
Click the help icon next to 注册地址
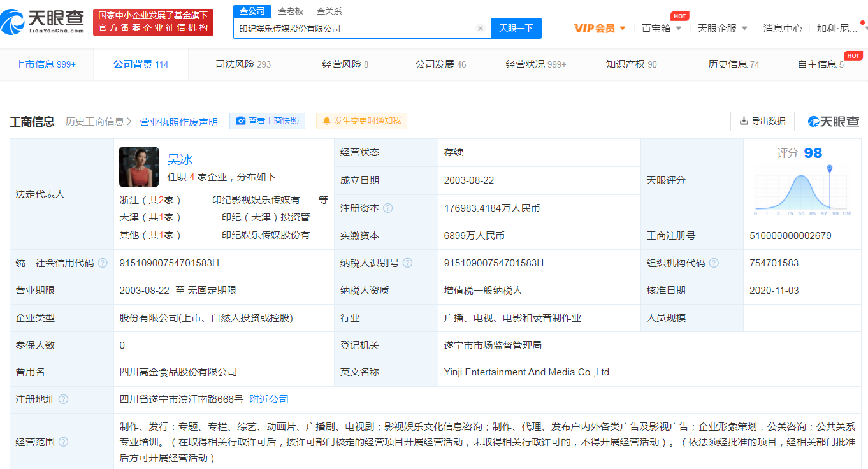(x=63, y=400)
